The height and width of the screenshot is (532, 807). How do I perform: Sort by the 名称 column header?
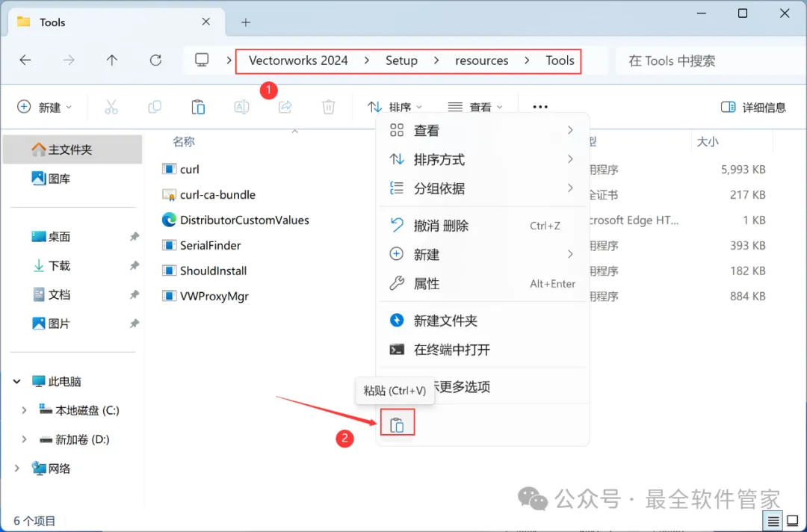click(x=184, y=141)
